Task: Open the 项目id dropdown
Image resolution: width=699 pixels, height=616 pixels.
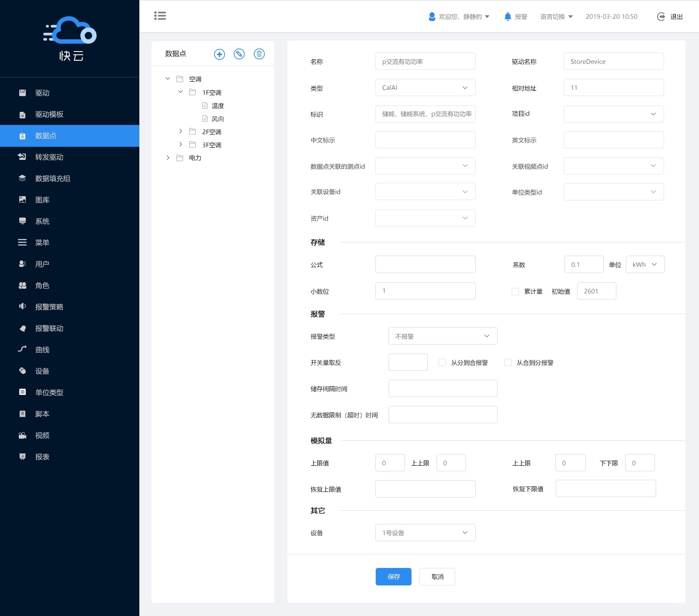Action: (613, 114)
